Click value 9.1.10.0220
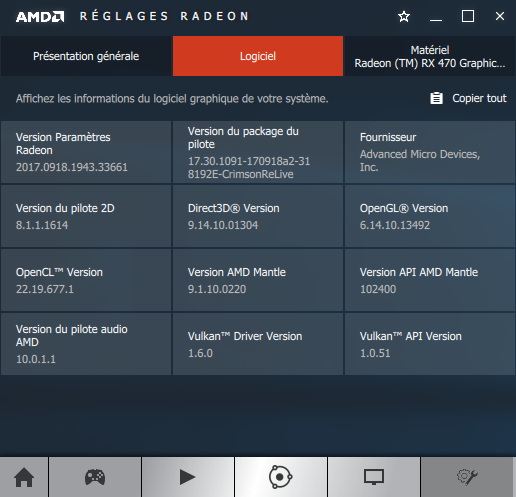 point(217,289)
